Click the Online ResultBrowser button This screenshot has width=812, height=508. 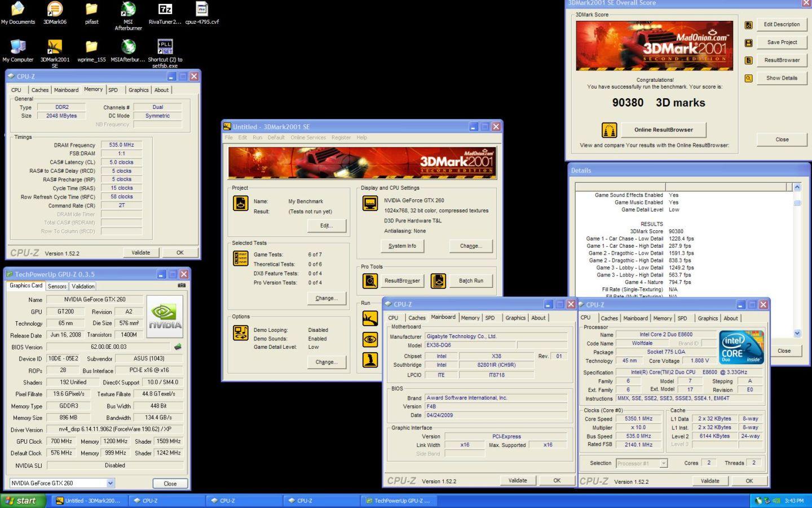tap(663, 130)
